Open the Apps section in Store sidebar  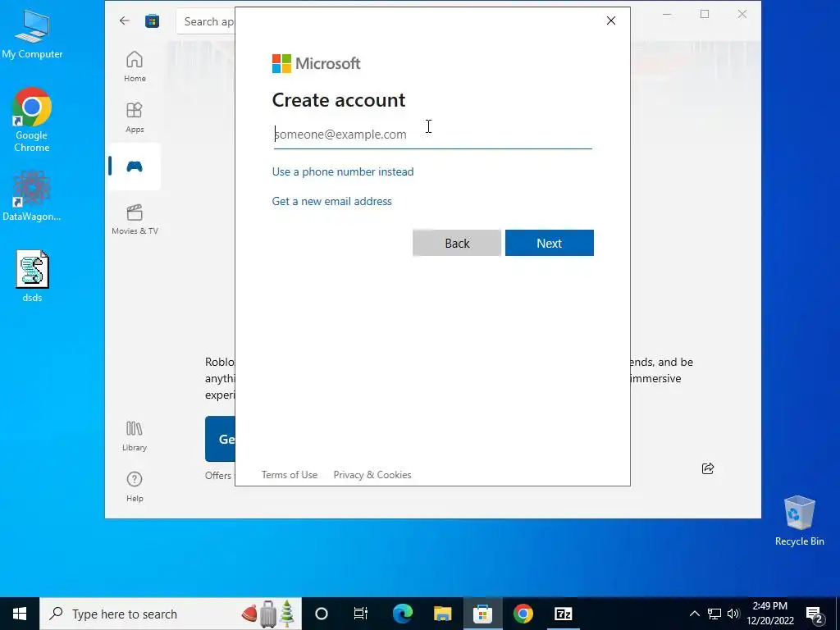click(x=135, y=117)
